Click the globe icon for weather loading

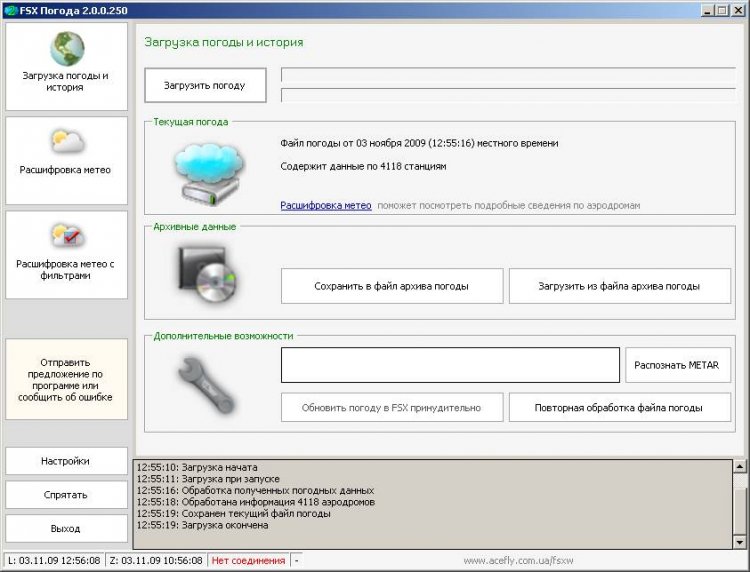[66, 49]
